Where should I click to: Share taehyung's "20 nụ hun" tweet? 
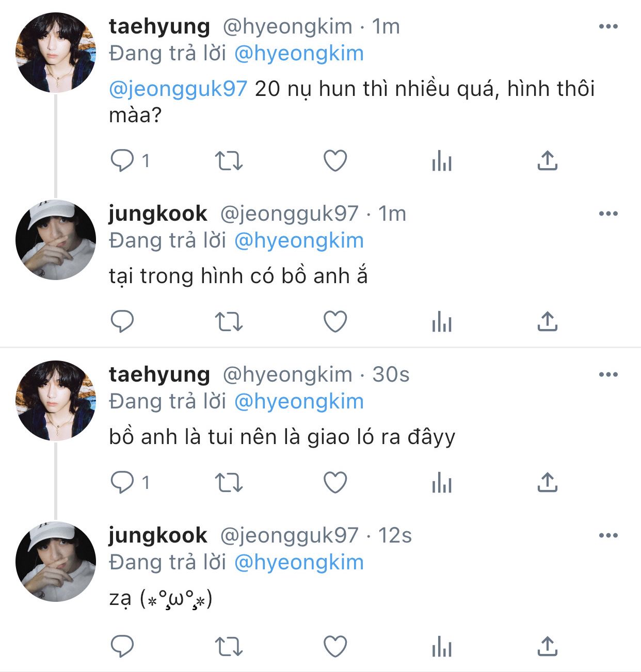[547, 161]
